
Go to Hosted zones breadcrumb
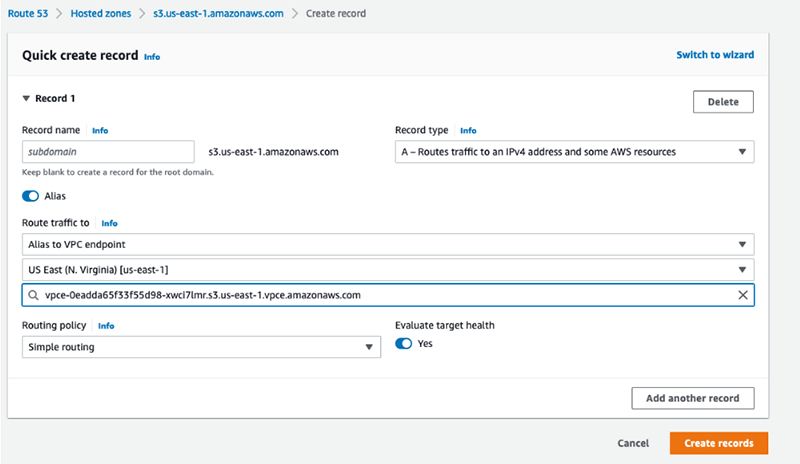coord(101,14)
